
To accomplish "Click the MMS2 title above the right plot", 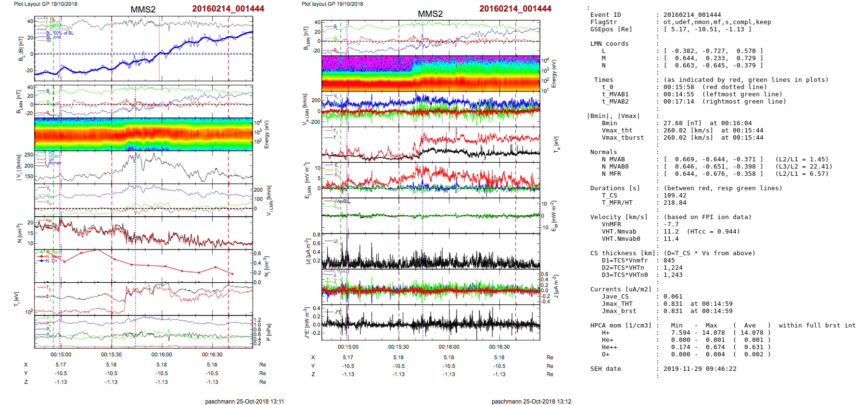I will pyautogui.click(x=430, y=14).
